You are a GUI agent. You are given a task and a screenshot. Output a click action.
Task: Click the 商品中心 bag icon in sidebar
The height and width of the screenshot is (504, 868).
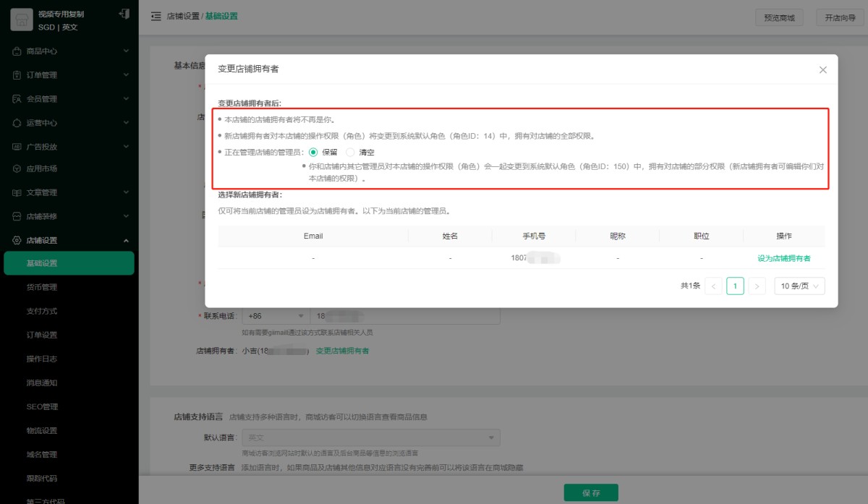point(17,51)
